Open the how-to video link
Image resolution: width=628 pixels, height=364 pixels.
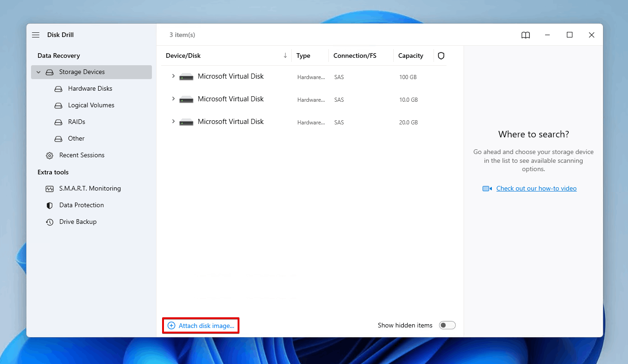pos(536,188)
